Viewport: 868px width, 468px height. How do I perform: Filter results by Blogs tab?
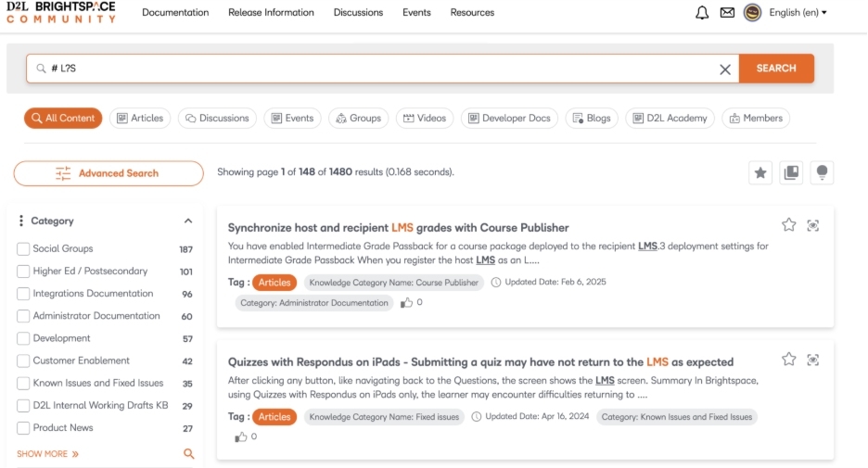point(592,118)
